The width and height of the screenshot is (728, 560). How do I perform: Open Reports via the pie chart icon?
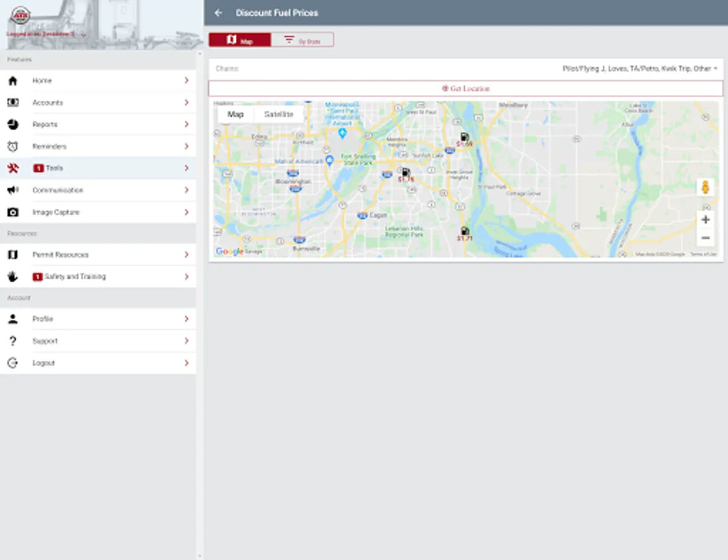pyautogui.click(x=12, y=124)
